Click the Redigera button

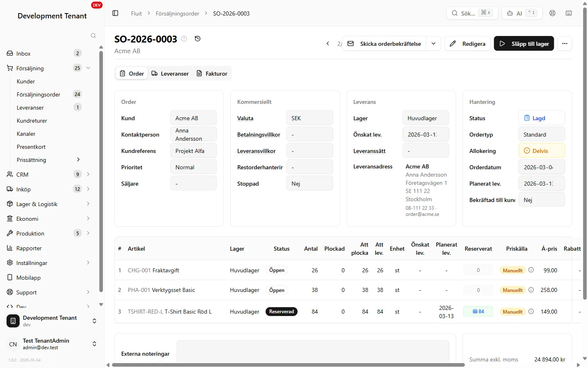(468, 43)
